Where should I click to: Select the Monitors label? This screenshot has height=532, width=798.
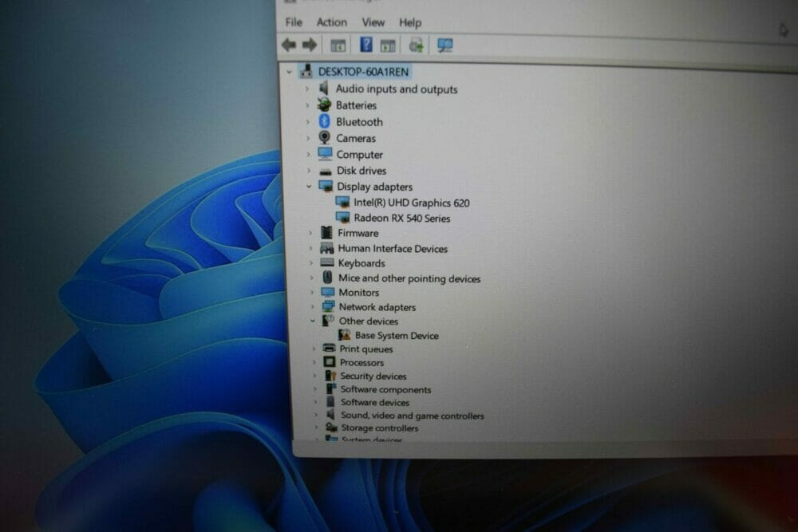(359, 293)
